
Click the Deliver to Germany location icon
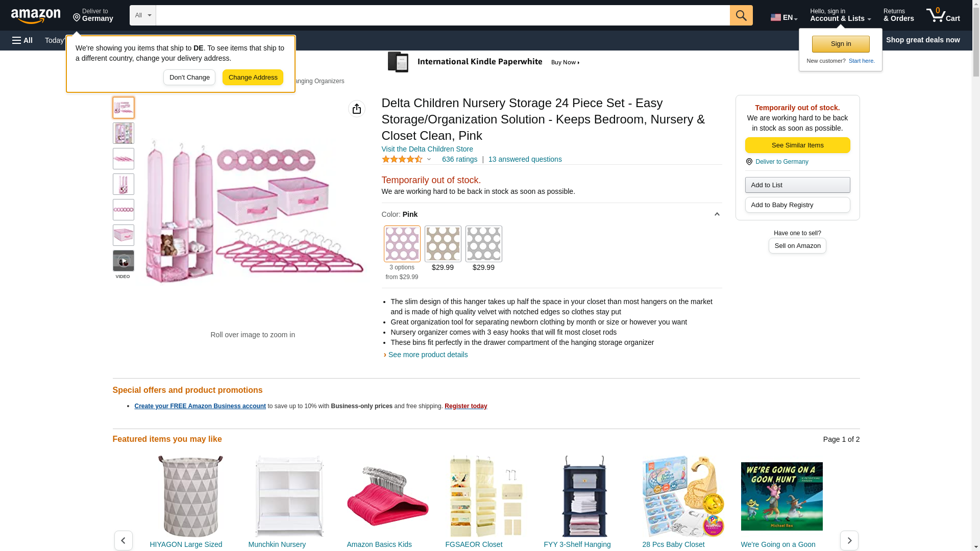pos(77,18)
